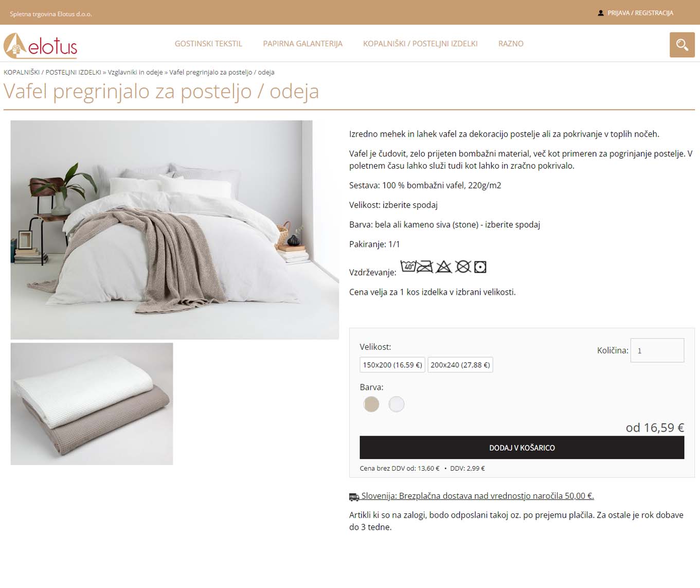700x588 pixels.
Task: Click the Količina quantity field
Action: pyautogui.click(x=657, y=350)
